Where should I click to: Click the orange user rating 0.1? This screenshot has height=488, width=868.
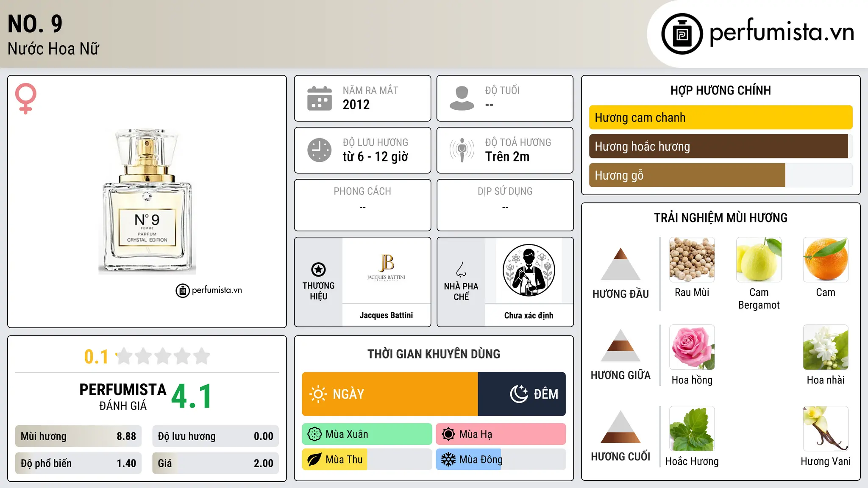(x=96, y=357)
